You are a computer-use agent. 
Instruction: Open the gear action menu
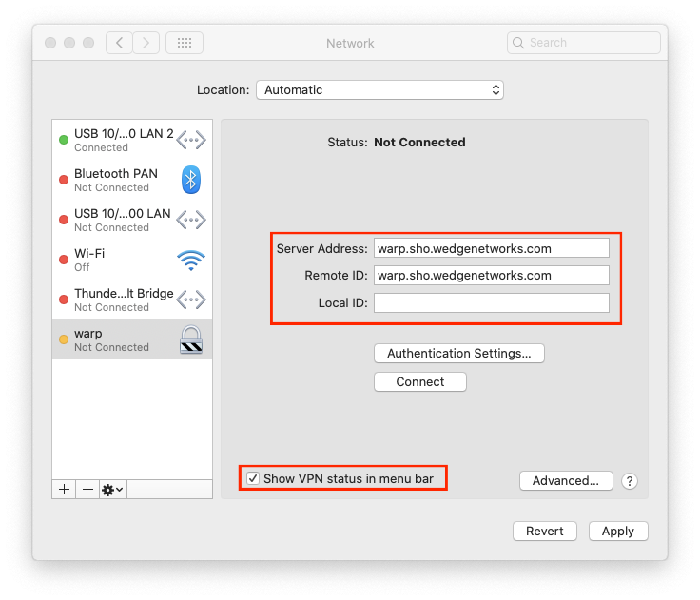tap(113, 489)
